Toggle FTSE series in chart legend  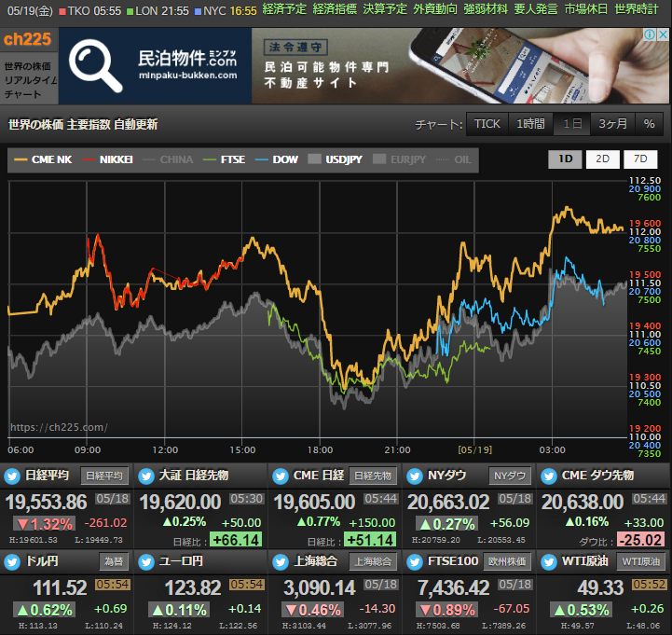[224, 159]
